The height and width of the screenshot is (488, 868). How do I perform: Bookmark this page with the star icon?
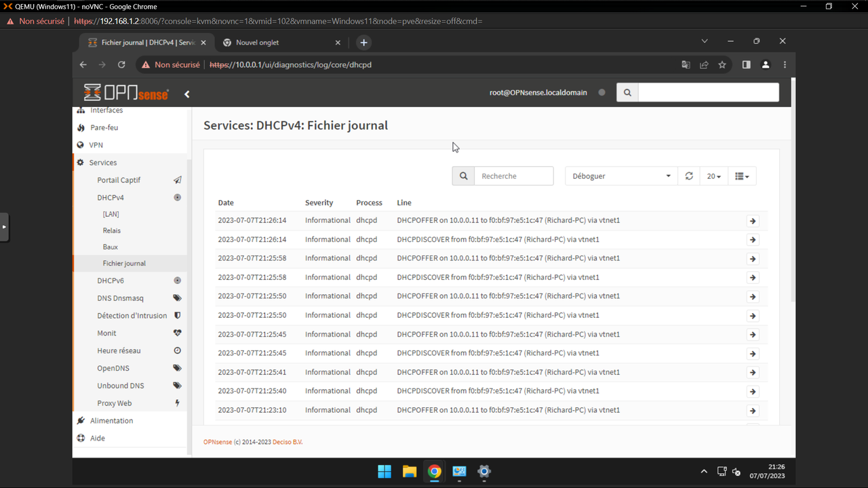pyautogui.click(x=722, y=65)
